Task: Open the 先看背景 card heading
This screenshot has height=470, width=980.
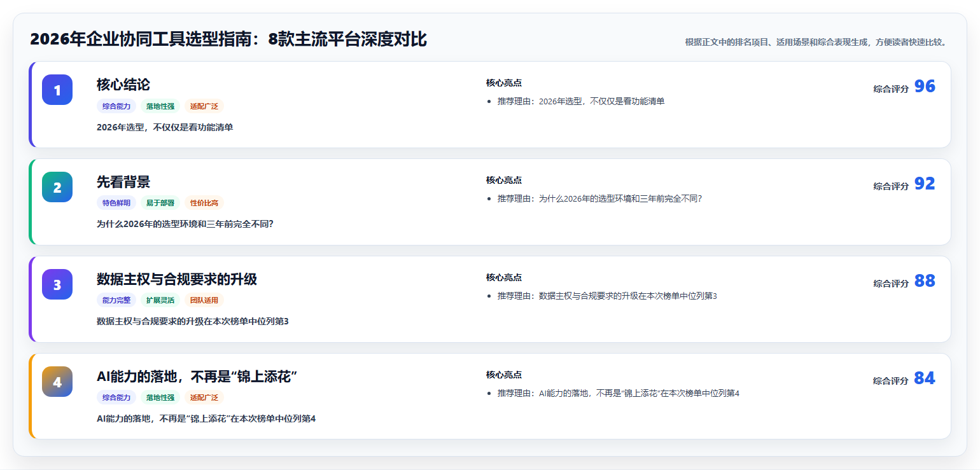Action: pyautogui.click(x=123, y=182)
